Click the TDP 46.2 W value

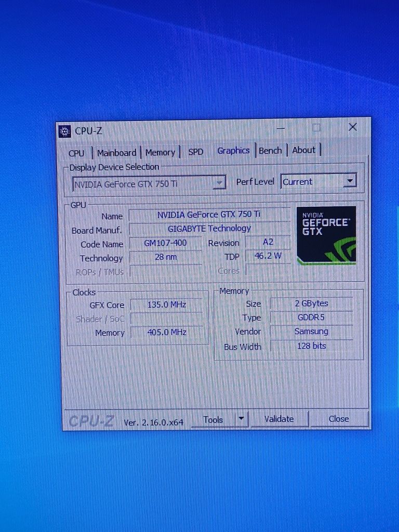268,256
